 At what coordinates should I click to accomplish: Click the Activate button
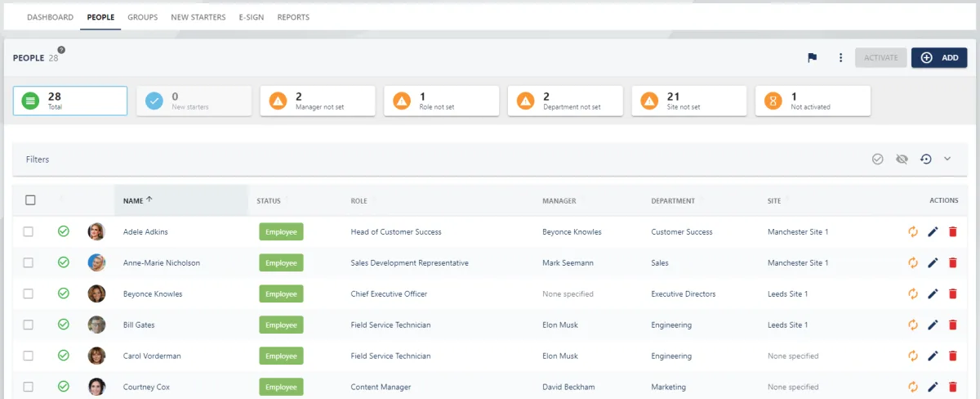(881, 58)
